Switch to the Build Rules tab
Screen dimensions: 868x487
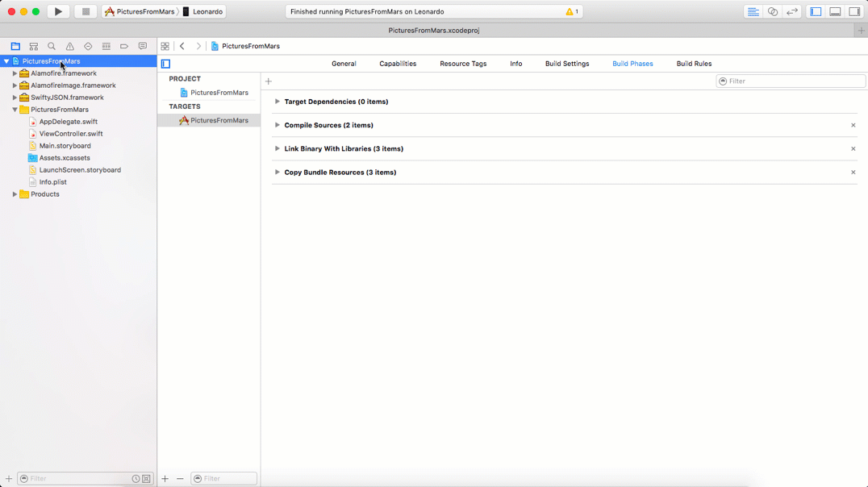tap(694, 64)
